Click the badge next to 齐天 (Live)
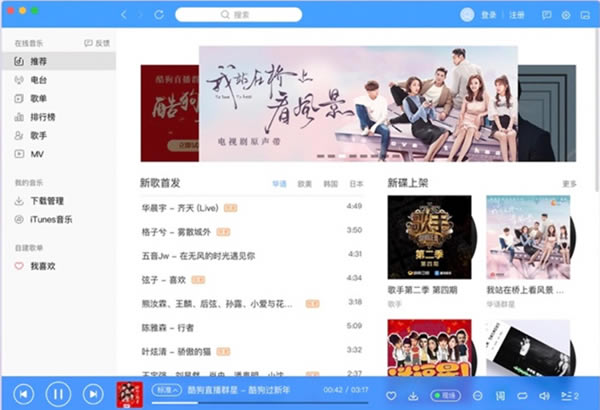This screenshot has height=410, width=600. [x=230, y=208]
